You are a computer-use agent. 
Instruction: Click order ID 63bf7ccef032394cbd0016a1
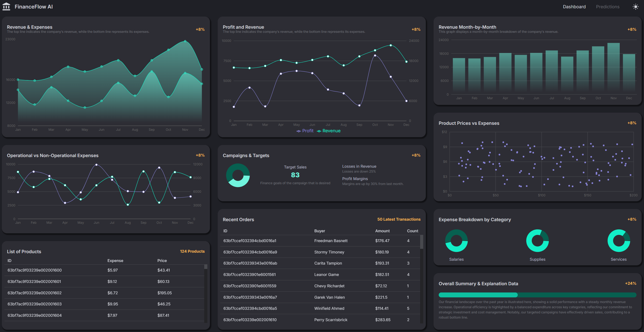coord(249,241)
